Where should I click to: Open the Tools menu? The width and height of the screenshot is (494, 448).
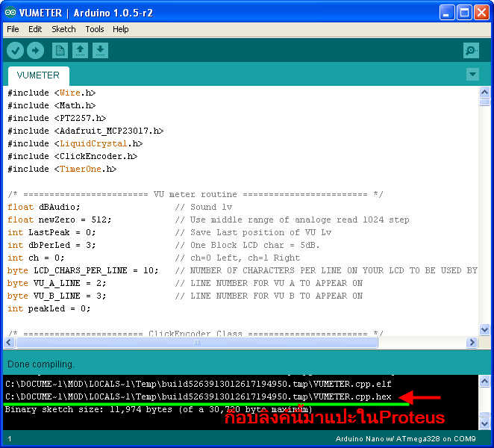pyautogui.click(x=95, y=29)
